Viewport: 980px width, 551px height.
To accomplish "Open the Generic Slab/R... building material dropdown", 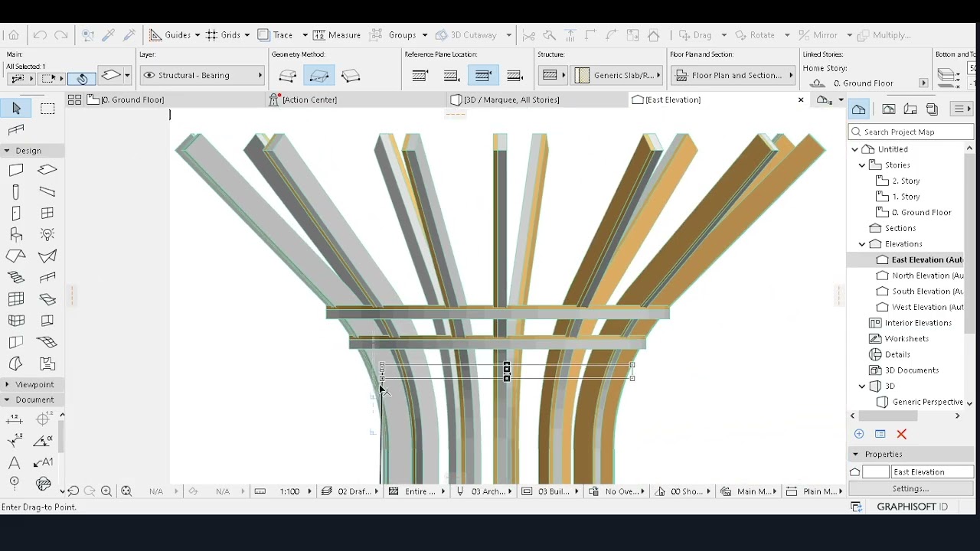I will point(618,76).
